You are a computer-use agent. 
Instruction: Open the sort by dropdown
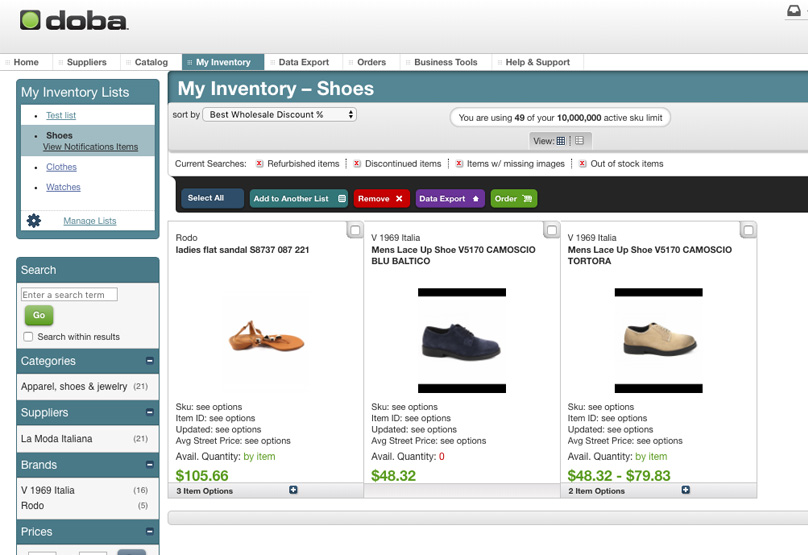tap(280, 115)
